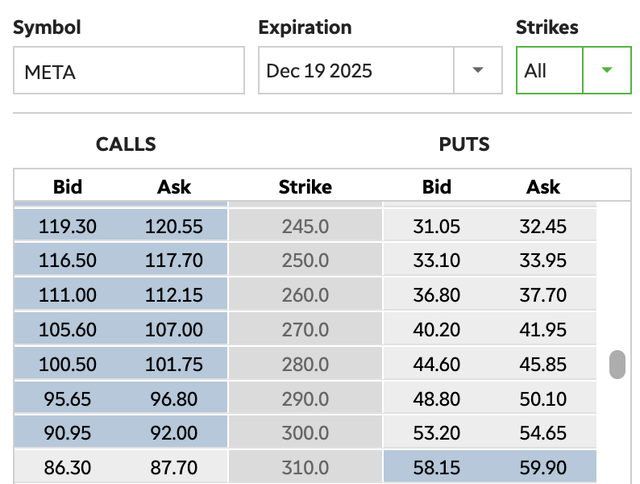The image size is (640, 484).
Task: Click the 310.0 strike row
Action: 305,466
